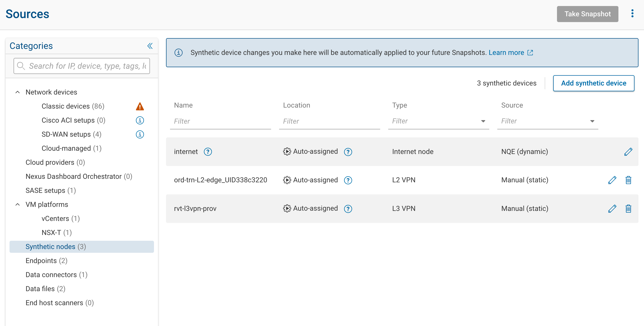Click the Type column header
Screen dimensions: 644x326
[x=399, y=105]
